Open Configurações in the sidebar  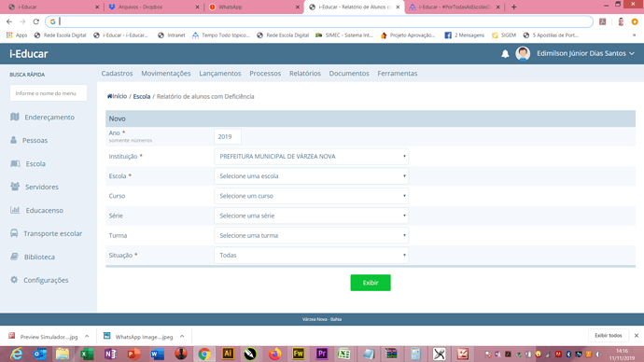[x=39, y=280]
